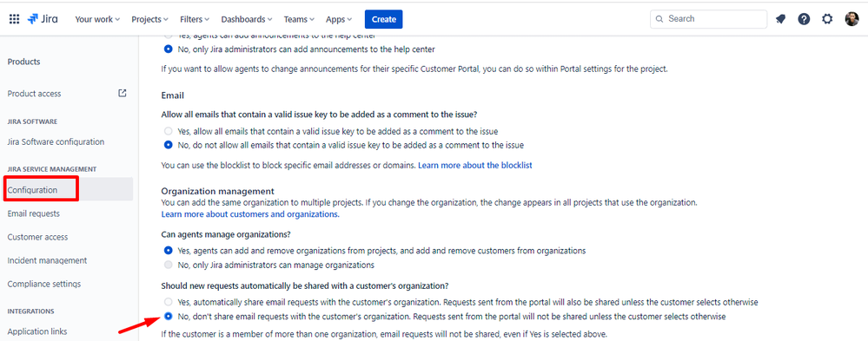Expand the Apps menu
The width and height of the screenshot is (868, 341).
pyautogui.click(x=339, y=19)
